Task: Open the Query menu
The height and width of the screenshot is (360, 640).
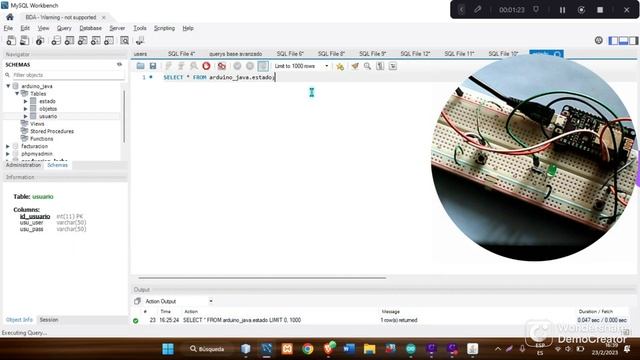Action: pyautogui.click(x=64, y=28)
